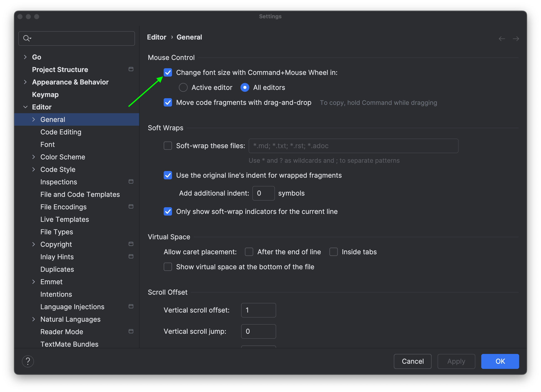
Task: Click the File Encodings settings icon
Action: point(130,207)
